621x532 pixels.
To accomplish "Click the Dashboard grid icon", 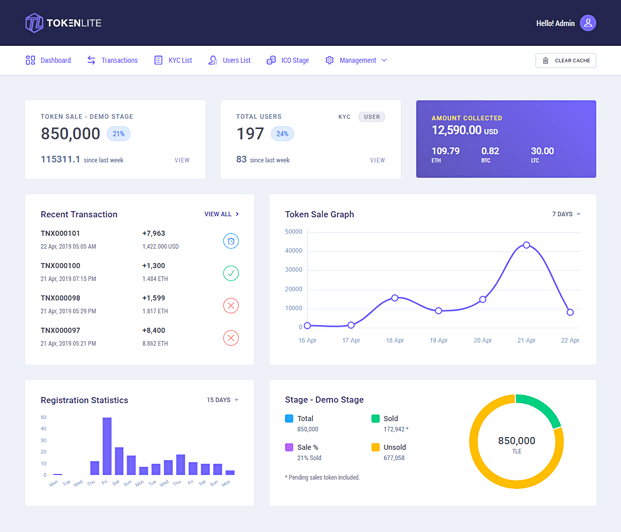I will coord(30,60).
